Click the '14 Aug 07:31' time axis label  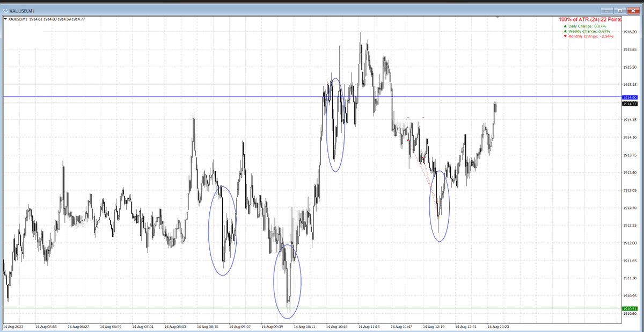[x=143, y=326]
